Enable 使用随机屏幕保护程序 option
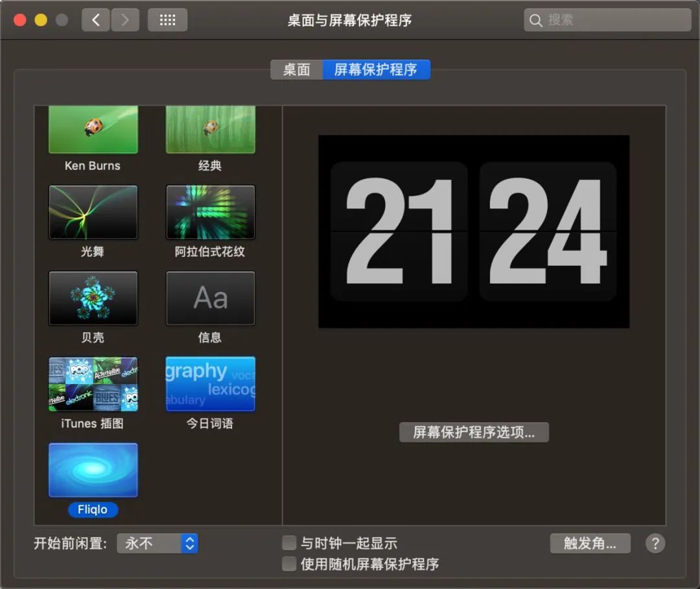This screenshot has width=700, height=589. point(288,564)
